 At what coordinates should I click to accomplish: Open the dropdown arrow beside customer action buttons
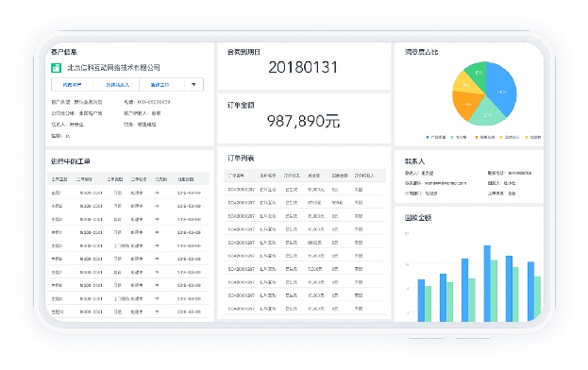click(193, 85)
